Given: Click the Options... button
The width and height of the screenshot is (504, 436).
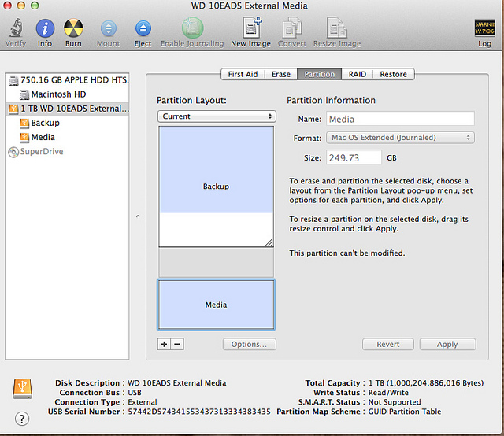Looking at the screenshot, I should [249, 344].
